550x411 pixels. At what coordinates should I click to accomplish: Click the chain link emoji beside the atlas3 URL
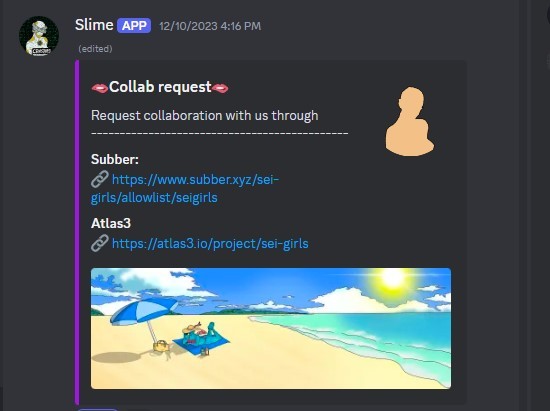[100, 243]
